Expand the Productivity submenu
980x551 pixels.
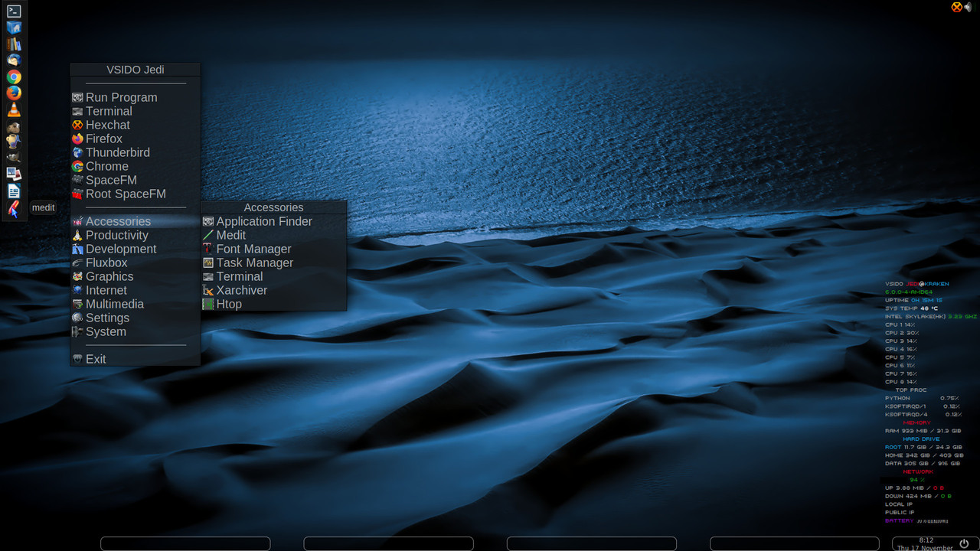click(136, 235)
